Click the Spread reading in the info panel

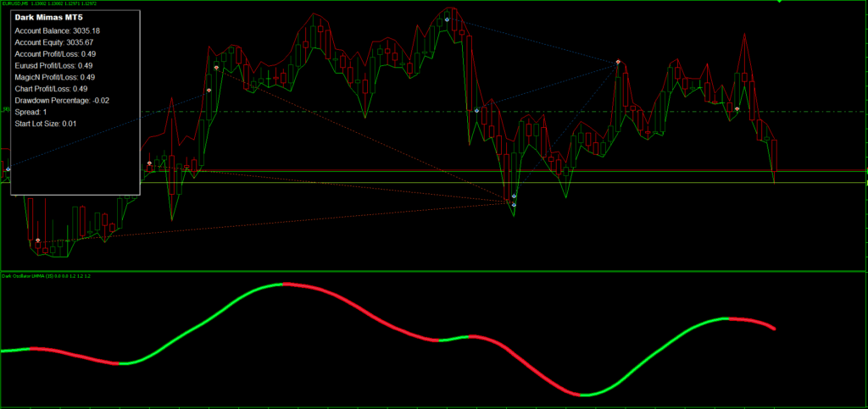[x=31, y=112]
